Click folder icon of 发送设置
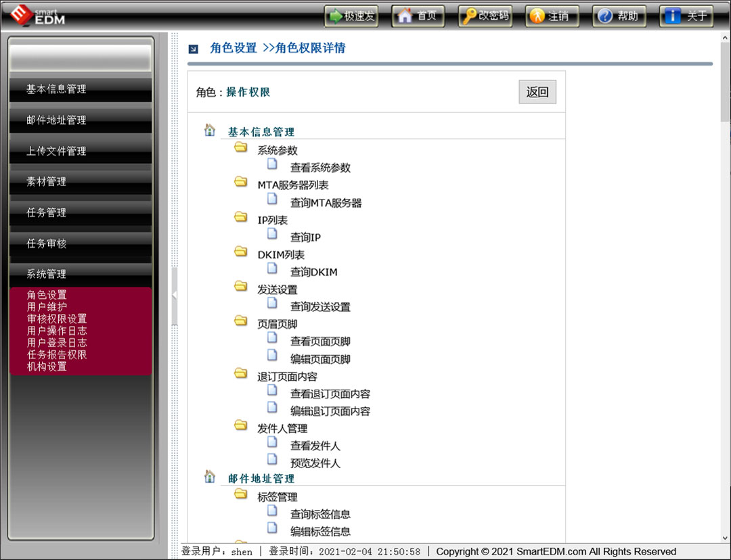Viewport: 731px width, 560px height. pos(240,286)
